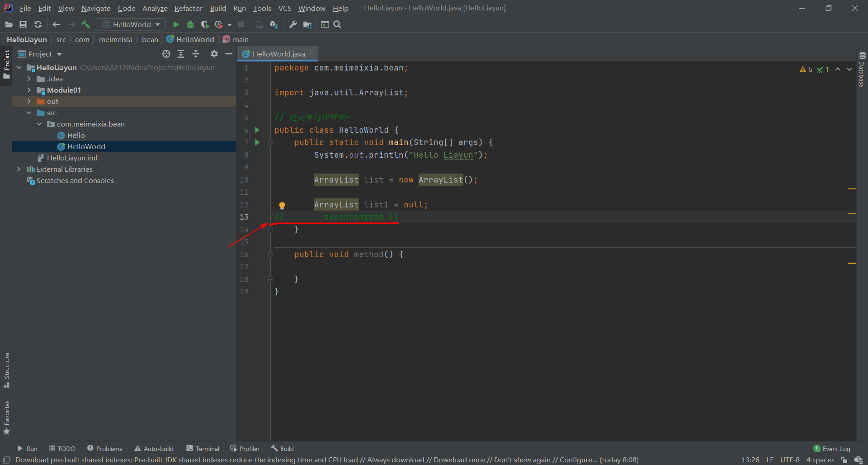The width and height of the screenshot is (868, 465).
Task: Go to next highlighted error arrow
Action: coord(849,69)
